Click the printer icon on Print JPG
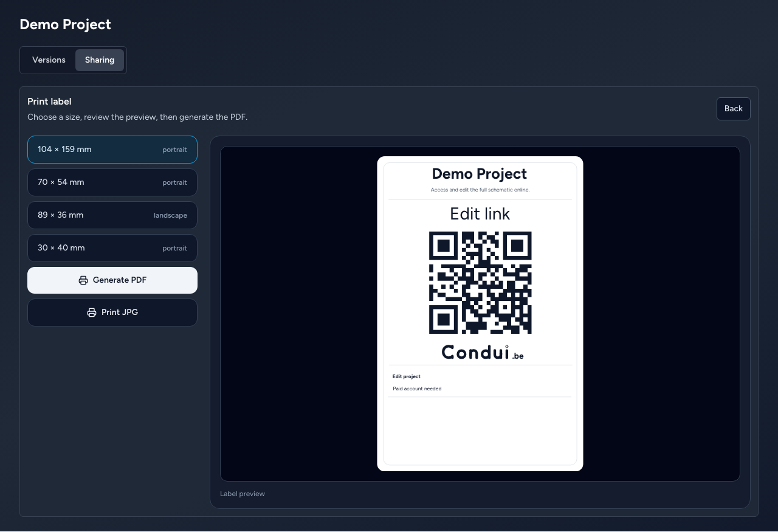This screenshot has height=532, width=778. pos(92,313)
